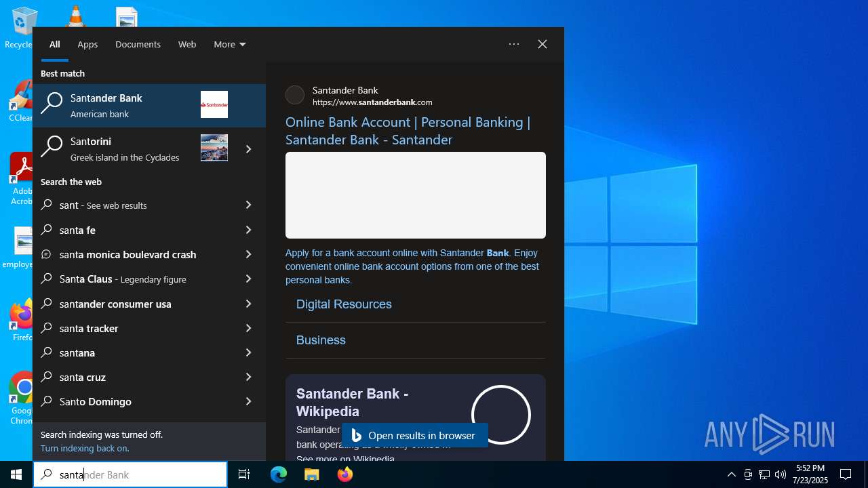This screenshot has width=868, height=488.
Task: Select the Santorini search suggestion
Action: (132, 149)
